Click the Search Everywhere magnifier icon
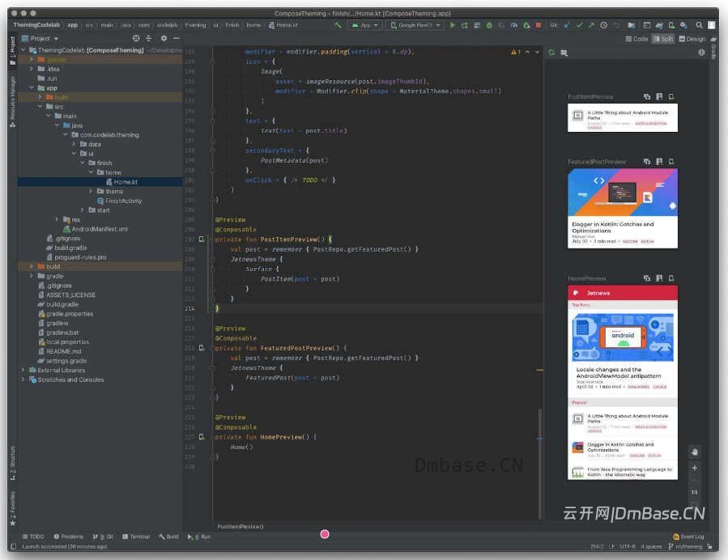The height and width of the screenshot is (560, 728). click(699, 25)
